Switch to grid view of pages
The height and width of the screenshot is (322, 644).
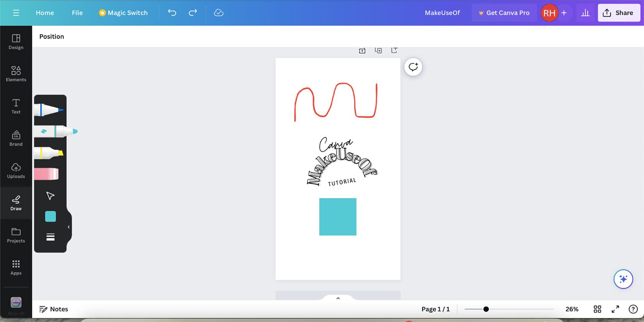click(597, 309)
